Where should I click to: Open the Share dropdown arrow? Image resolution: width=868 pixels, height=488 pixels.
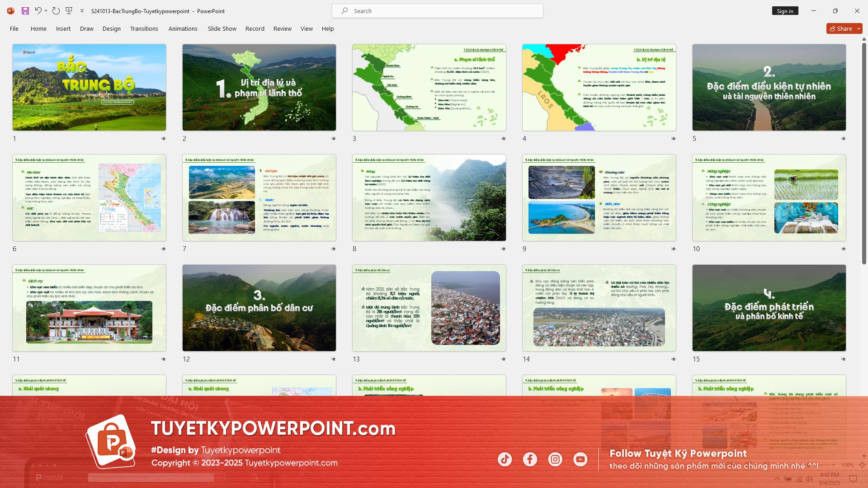point(859,28)
